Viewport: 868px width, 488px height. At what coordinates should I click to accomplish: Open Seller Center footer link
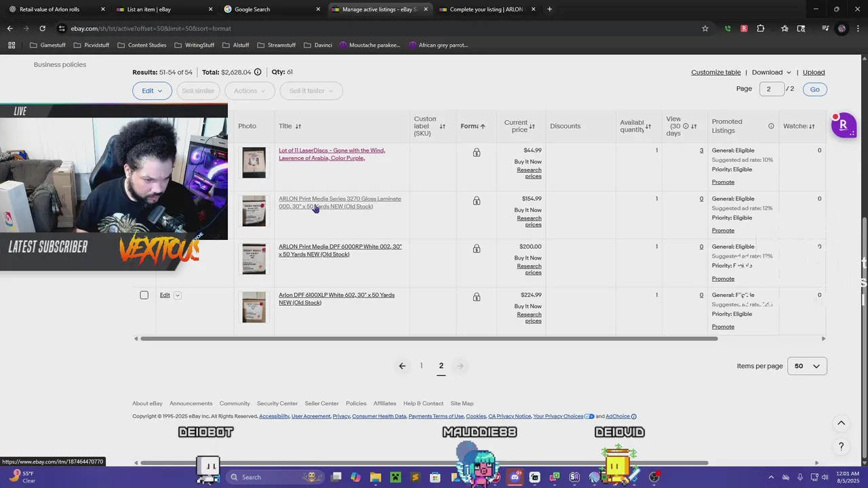pos(321,403)
